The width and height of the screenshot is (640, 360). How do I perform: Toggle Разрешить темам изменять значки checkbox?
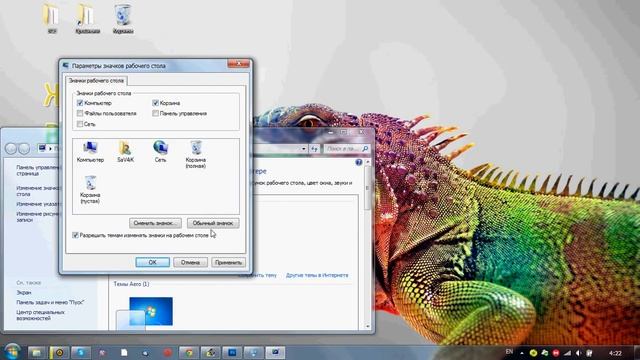coord(76,235)
